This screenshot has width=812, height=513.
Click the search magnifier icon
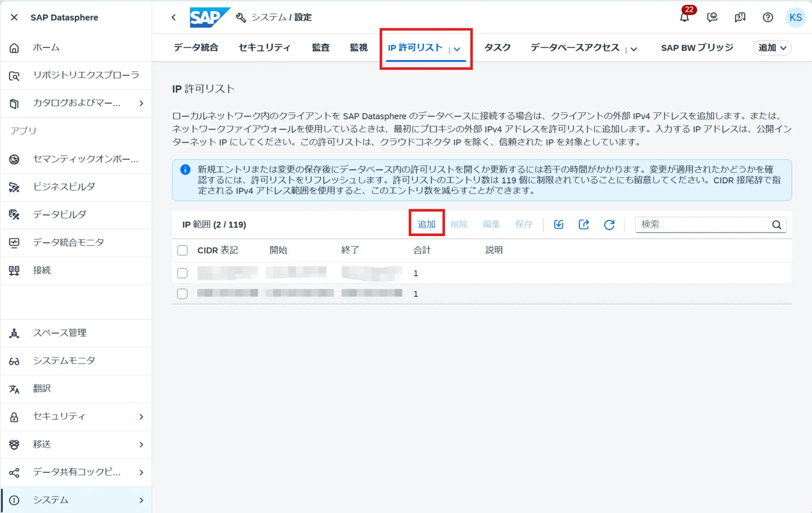coord(777,225)
